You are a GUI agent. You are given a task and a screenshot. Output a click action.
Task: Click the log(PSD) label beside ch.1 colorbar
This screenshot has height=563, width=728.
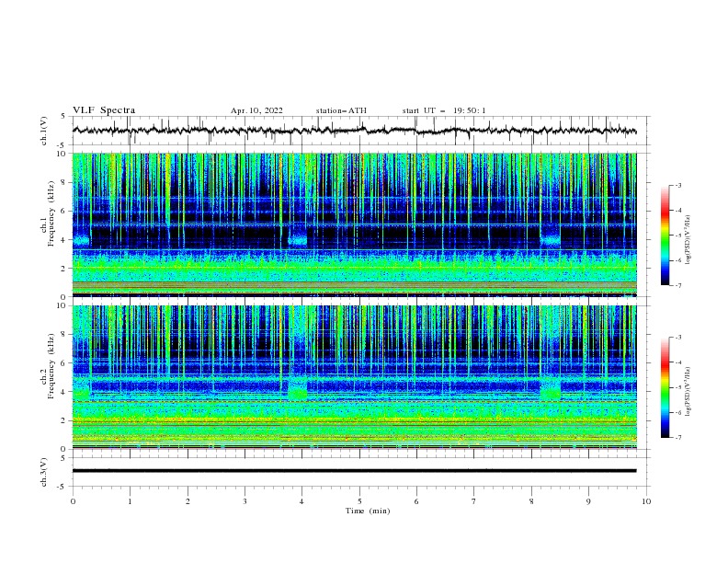click(x=688, y=240)
